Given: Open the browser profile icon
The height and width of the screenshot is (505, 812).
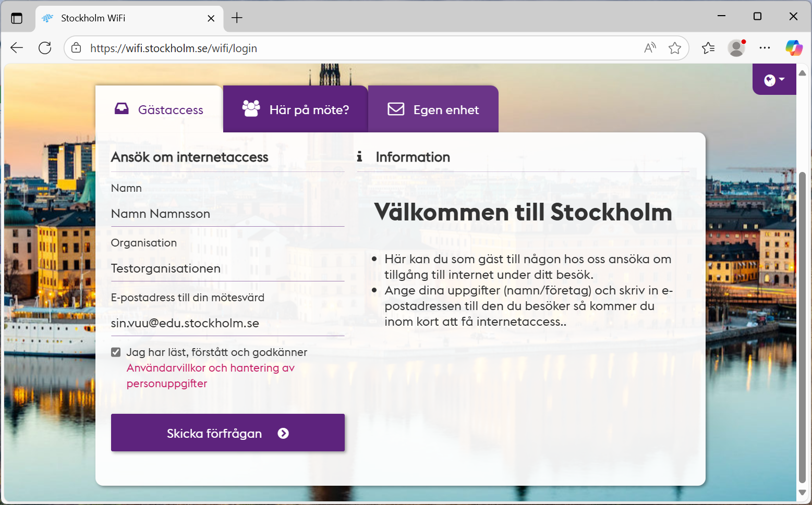Looking at the screenshot, I should click(736, 48).
